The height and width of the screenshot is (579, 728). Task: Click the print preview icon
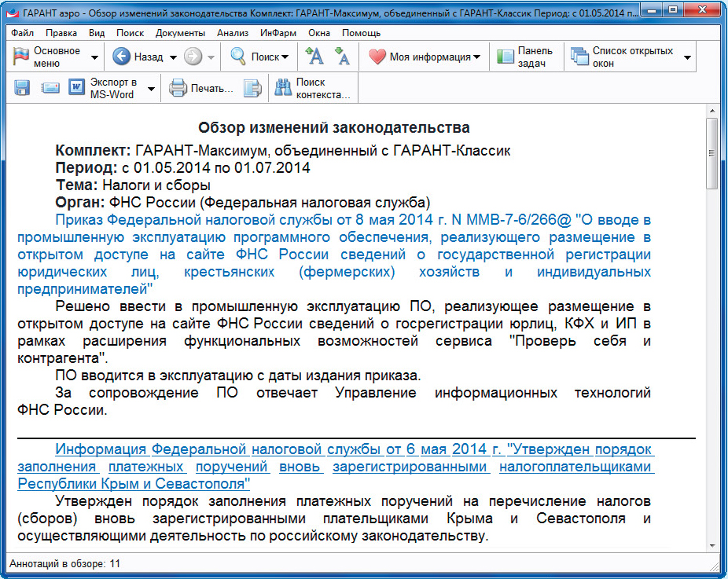pos(252,88)
